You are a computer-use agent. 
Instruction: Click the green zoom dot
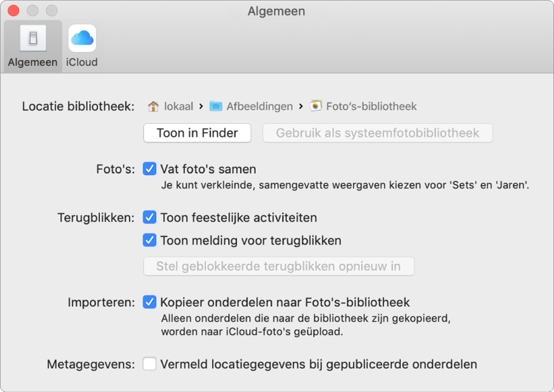click(51, 11)
